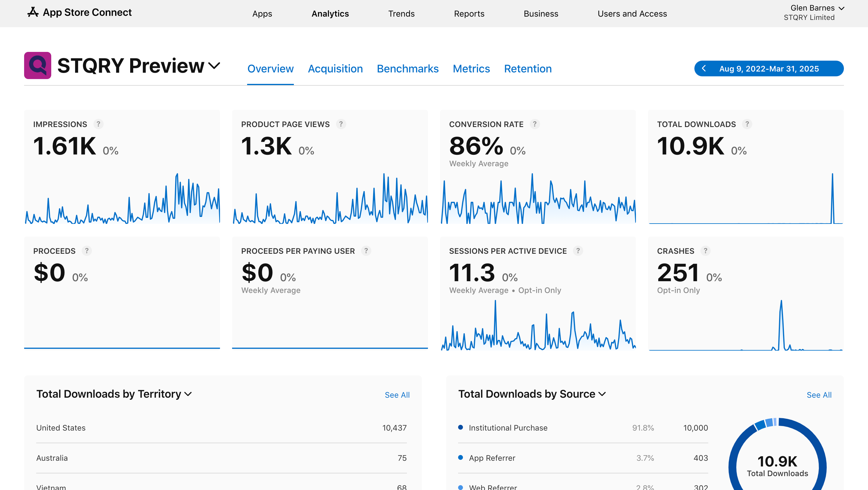Click the Product Page Views help icon
Screen dimensions: 868x490
pos(341,124)
